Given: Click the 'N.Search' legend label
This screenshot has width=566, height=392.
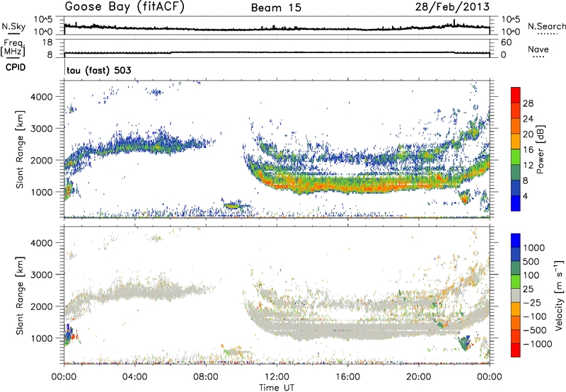Looking at the screenshot, I should click(546, 26).
